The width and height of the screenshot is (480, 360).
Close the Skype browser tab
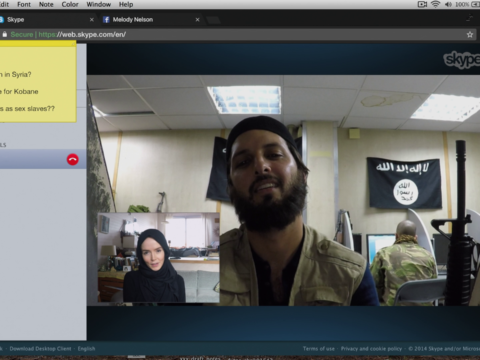click(92, 20)
